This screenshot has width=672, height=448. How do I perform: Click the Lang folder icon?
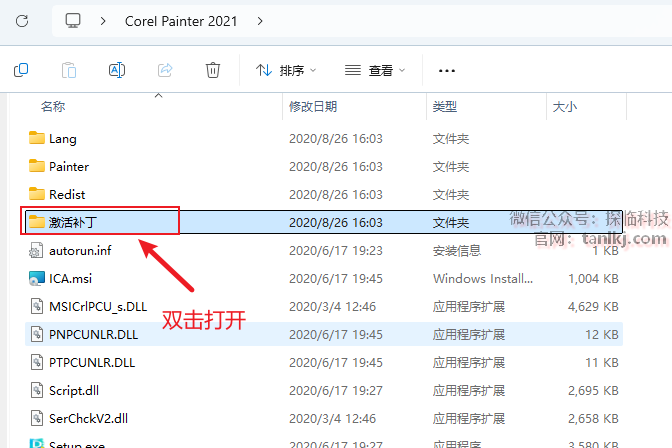coord(37,138)
